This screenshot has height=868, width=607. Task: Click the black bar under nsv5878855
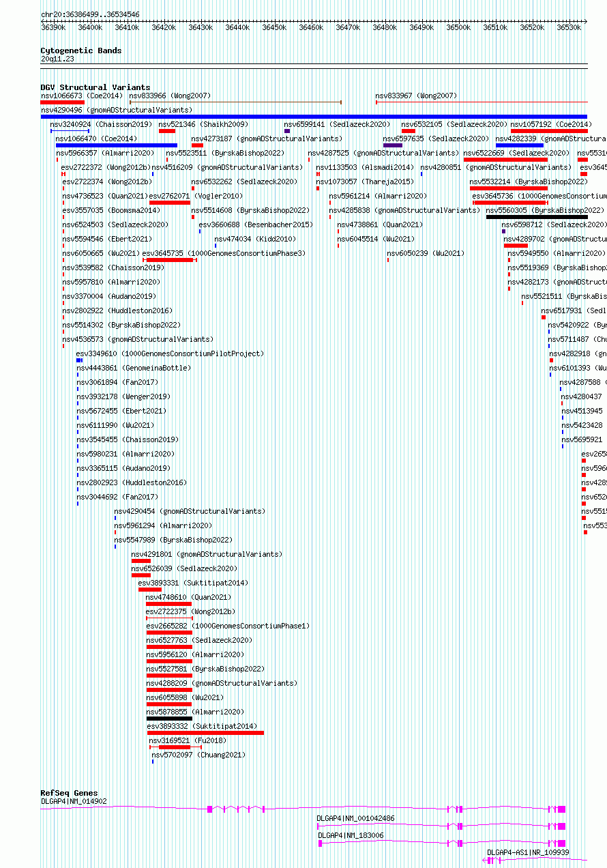point(169,719)
